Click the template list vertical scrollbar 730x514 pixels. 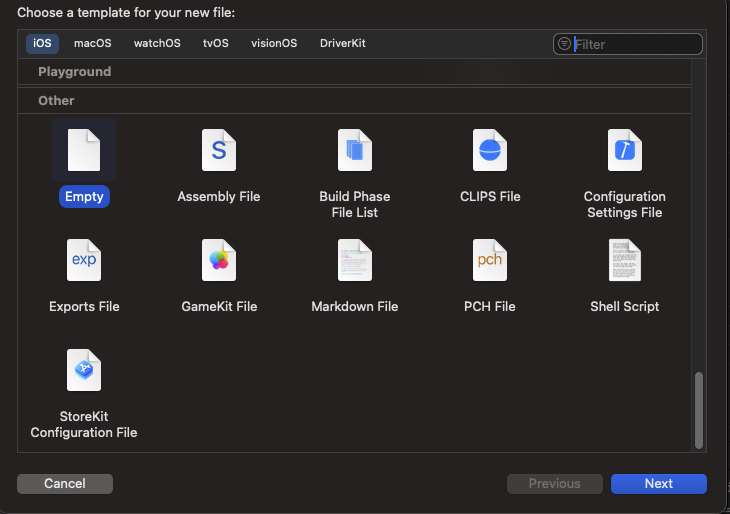point(698,410)
